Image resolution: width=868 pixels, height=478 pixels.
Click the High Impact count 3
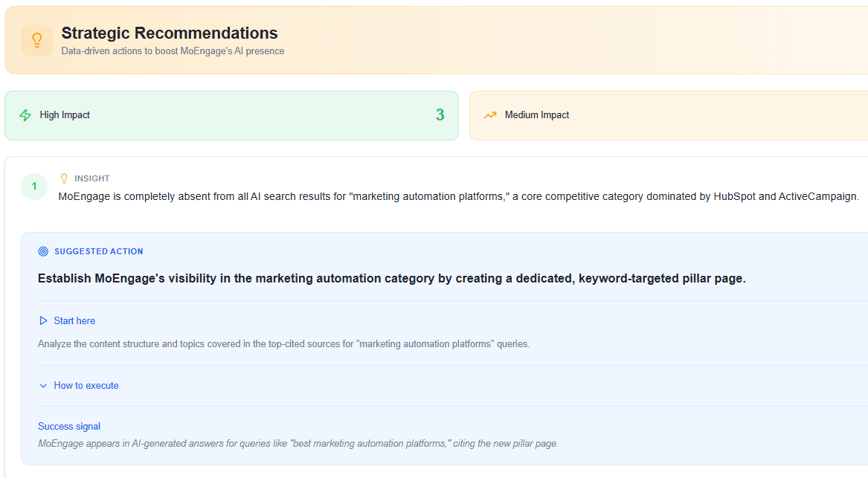(x=440, y=114)
